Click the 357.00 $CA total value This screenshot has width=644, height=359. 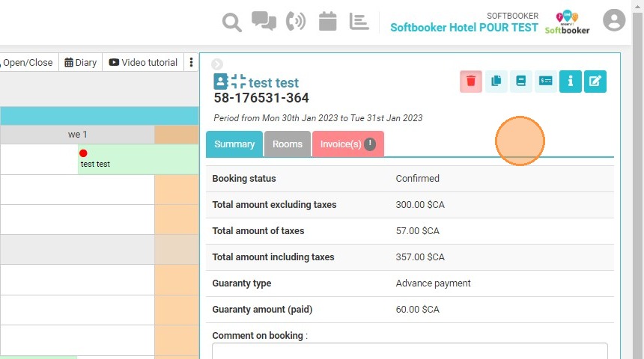[420, 257]
